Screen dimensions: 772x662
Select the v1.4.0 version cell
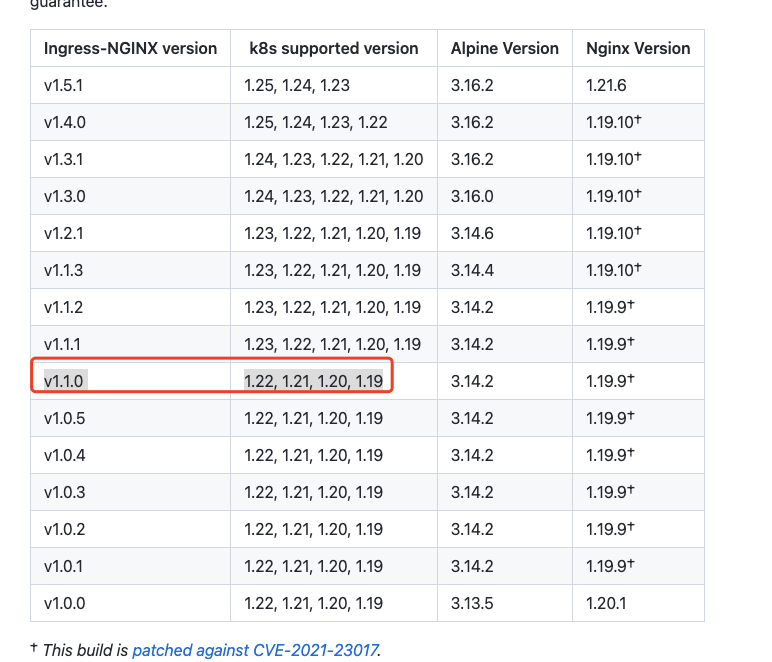point(130,122)
